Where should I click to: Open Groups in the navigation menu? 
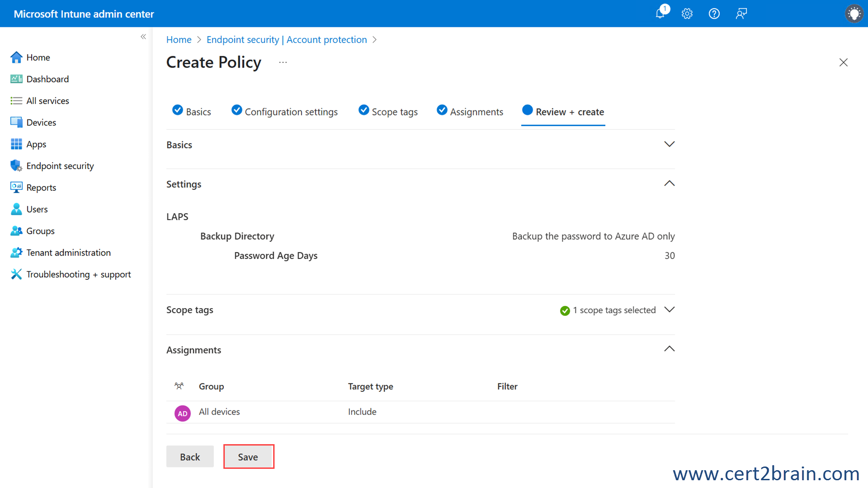[x=40, y=231]
